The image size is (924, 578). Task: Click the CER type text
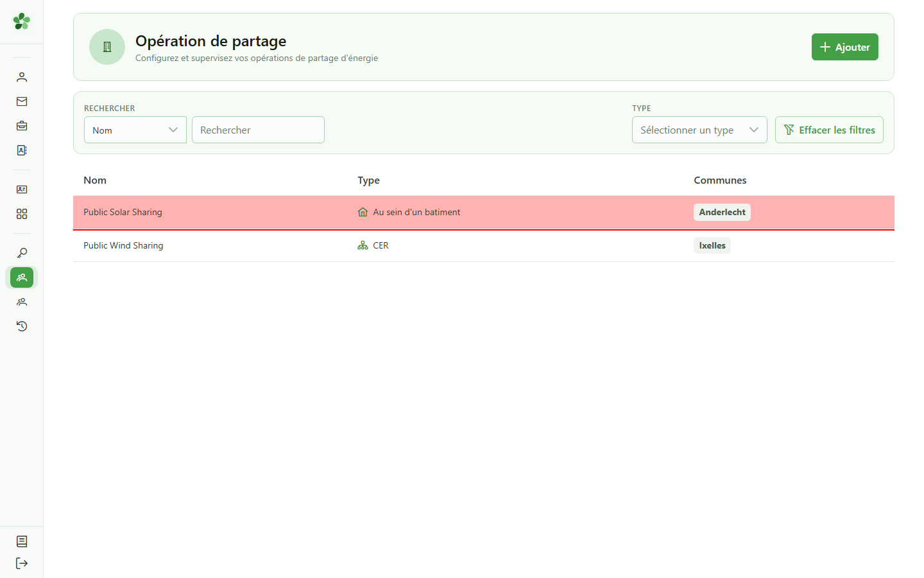(x=381, y=245)
